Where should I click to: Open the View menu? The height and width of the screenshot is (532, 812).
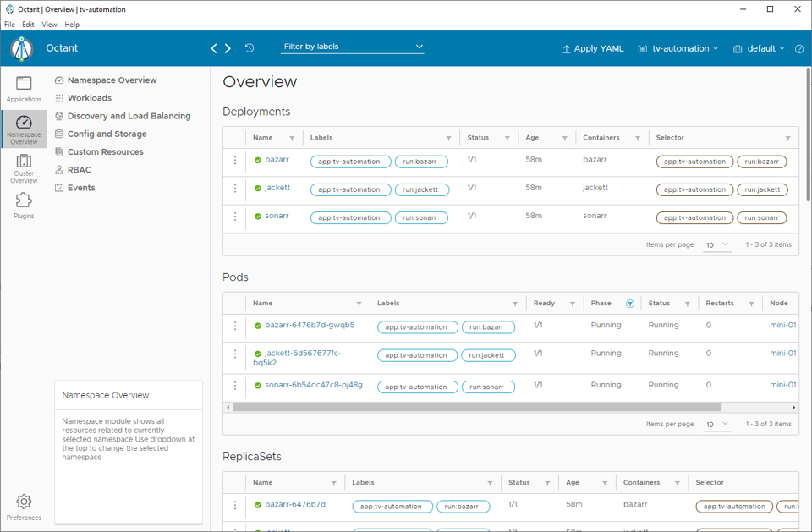tap(49, 25)
